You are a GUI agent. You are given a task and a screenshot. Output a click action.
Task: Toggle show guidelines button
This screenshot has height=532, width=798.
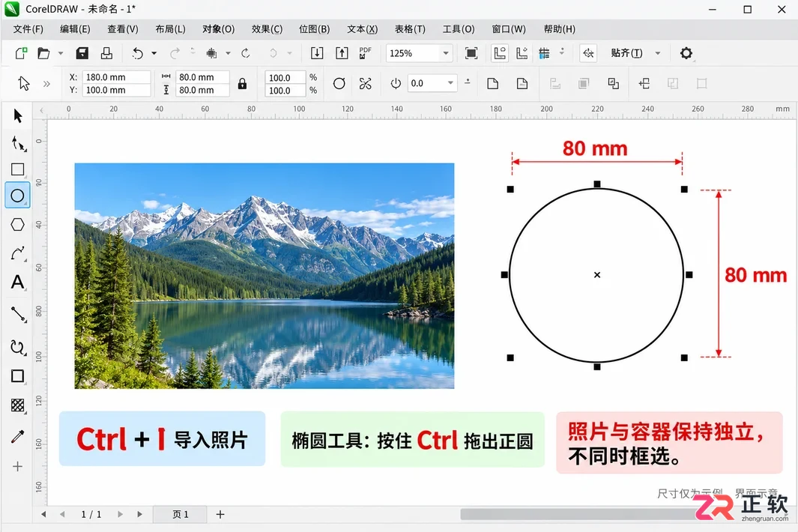pos(522,53)
